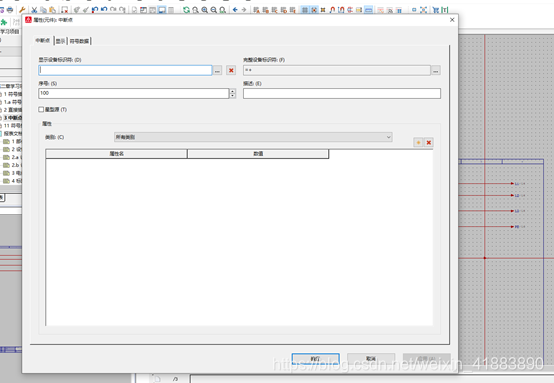Select page 3 中断点 in project tree
Viewport: 554px width, 383px height.
(x=12, y=118)
